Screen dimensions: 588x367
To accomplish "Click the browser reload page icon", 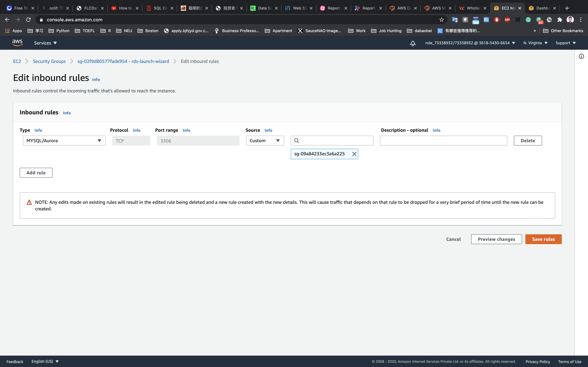I will 28,20.
